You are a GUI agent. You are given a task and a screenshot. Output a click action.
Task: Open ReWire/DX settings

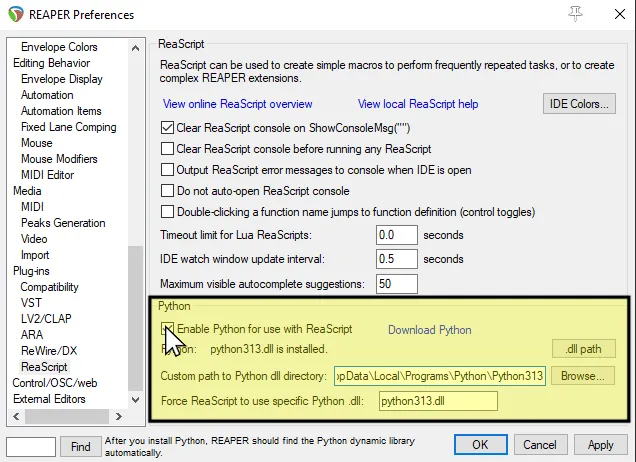point(49,351)
